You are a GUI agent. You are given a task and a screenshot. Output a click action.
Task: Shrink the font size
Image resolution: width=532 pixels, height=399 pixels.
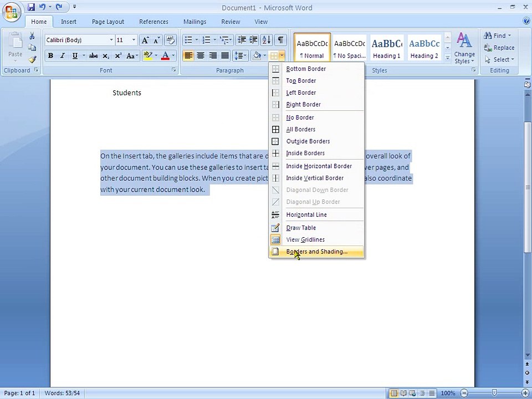156,40
